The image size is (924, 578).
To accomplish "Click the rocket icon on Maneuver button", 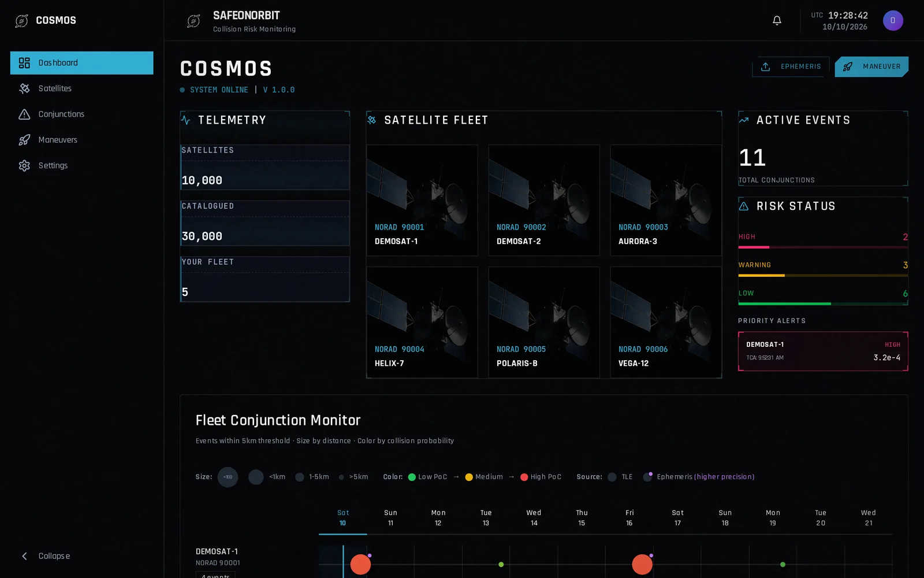I will 848,66.
